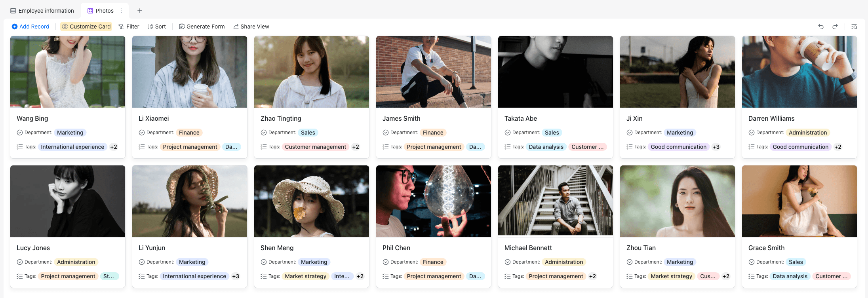Open Wang Bing's photo

pos(68,72)
